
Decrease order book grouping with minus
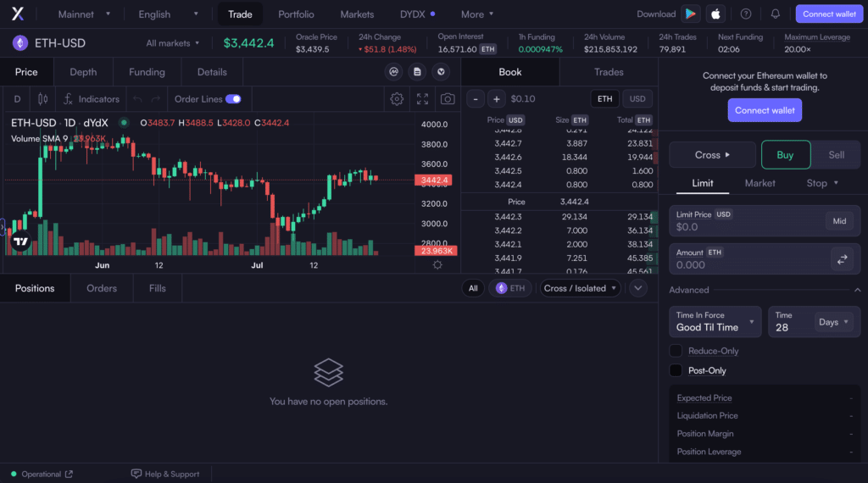[x=476, y=99]
